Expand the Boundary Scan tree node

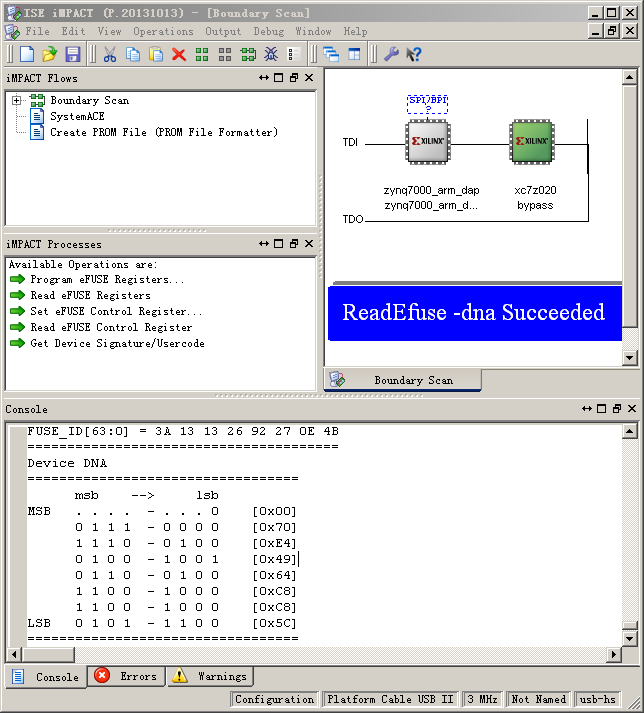pos(16,100)
